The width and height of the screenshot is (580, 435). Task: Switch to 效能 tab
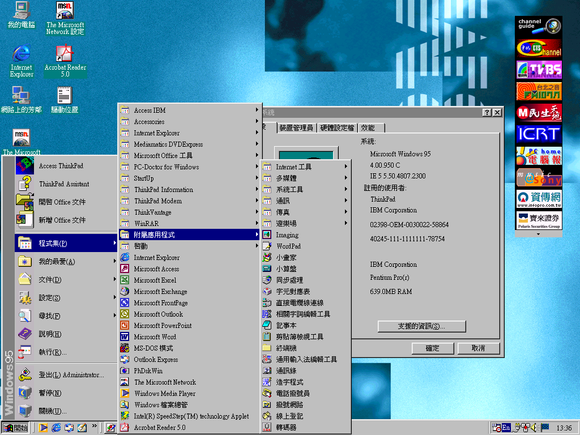[371, 128]
